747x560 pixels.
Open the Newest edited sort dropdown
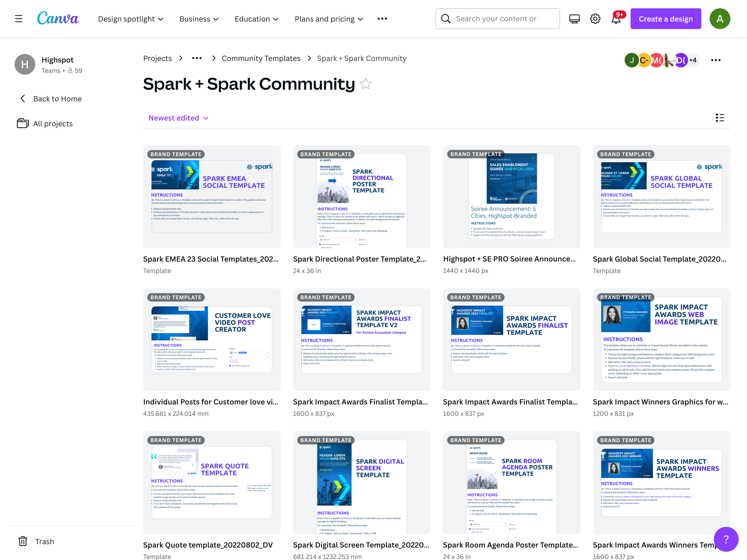point(179,118)
